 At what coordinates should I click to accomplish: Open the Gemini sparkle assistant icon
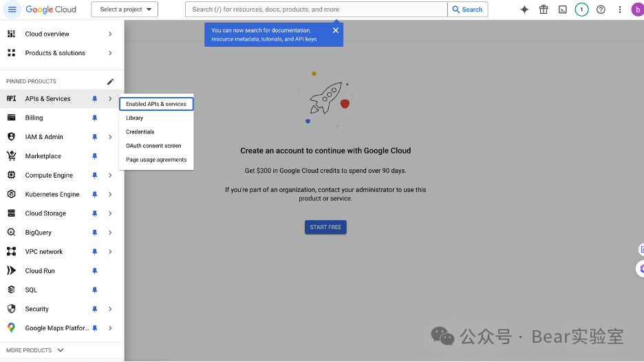[524, 10]
